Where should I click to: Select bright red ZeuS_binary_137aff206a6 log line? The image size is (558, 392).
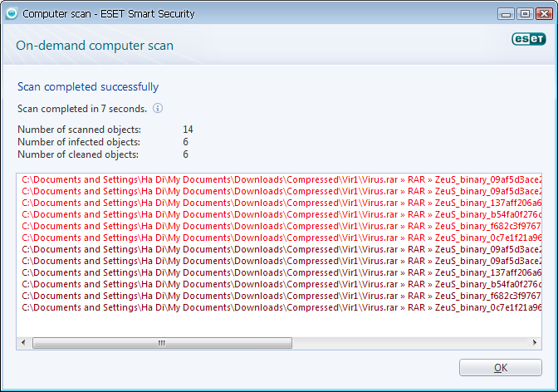pyautogui.click(x=281, y=203)
